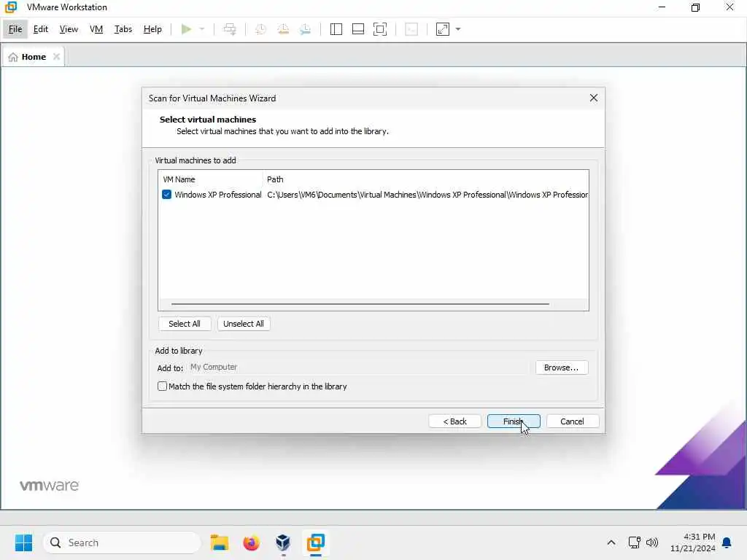Click the Unselect All button

[x=244, y=324]
